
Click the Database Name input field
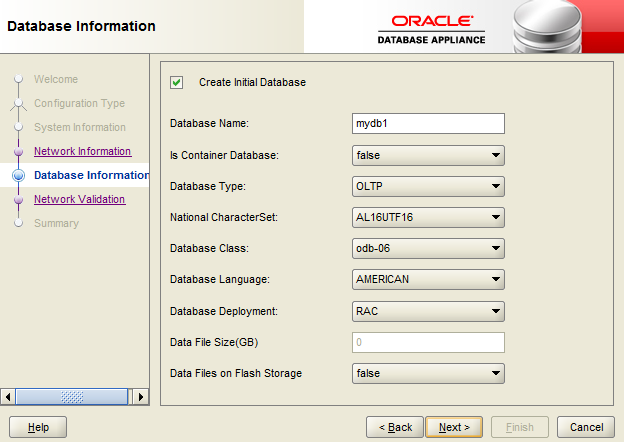click(428, 123)
